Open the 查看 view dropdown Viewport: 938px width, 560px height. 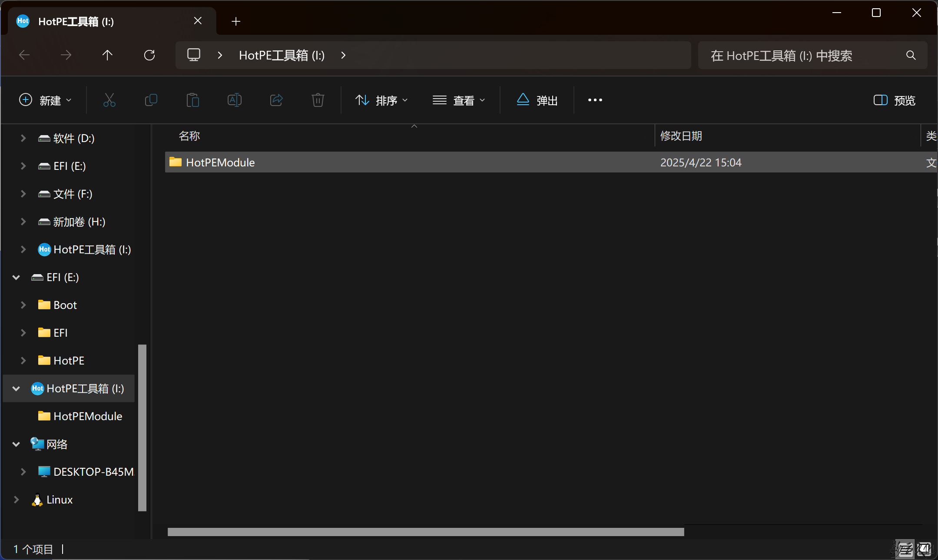tap(459, 100)
